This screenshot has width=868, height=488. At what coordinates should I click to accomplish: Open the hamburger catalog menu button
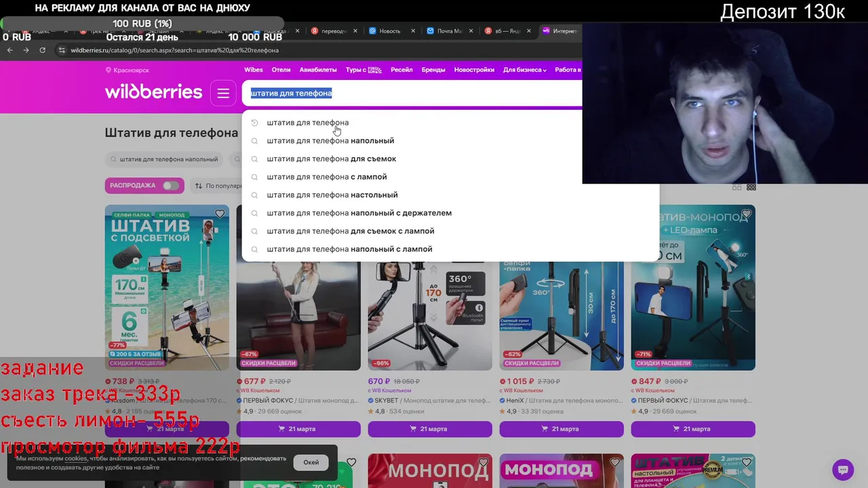pyautogui.click(x=223, y=94)
